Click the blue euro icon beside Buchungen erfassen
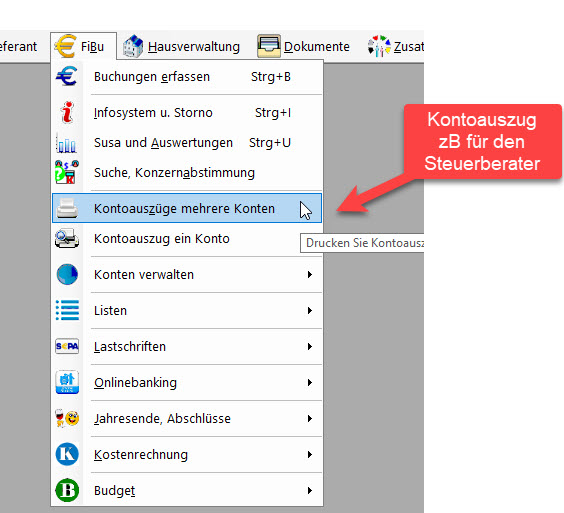 coord(67,76)
